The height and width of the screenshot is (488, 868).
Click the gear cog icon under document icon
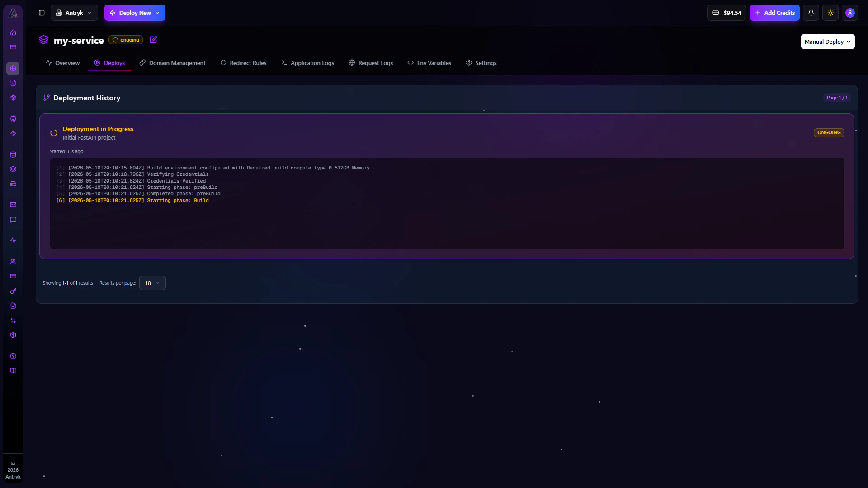(13, 98)
